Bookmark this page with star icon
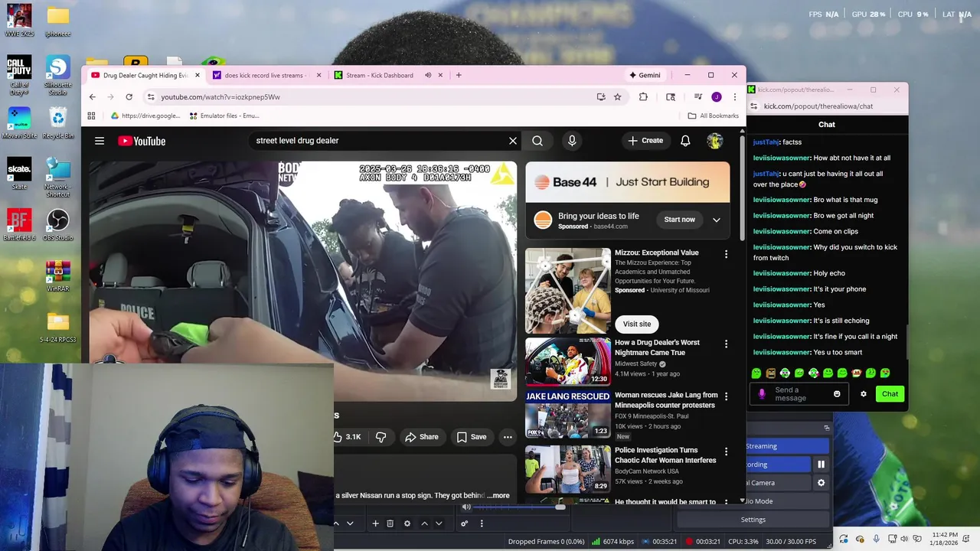 coord(617,97)
